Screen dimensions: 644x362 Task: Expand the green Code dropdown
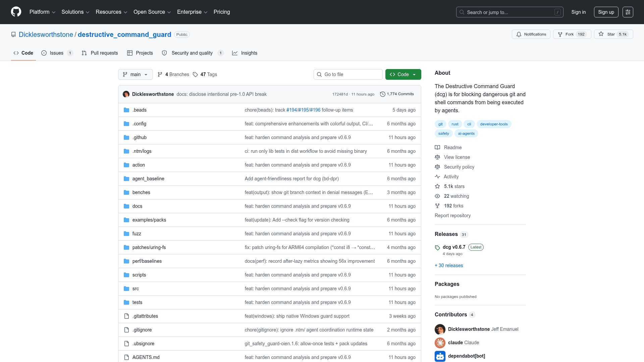pos(403,74)
